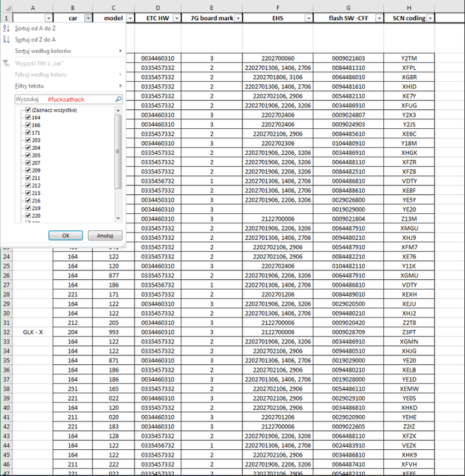
Task: Uncheck the 207 filter checkbox
Action: [28, 162]
